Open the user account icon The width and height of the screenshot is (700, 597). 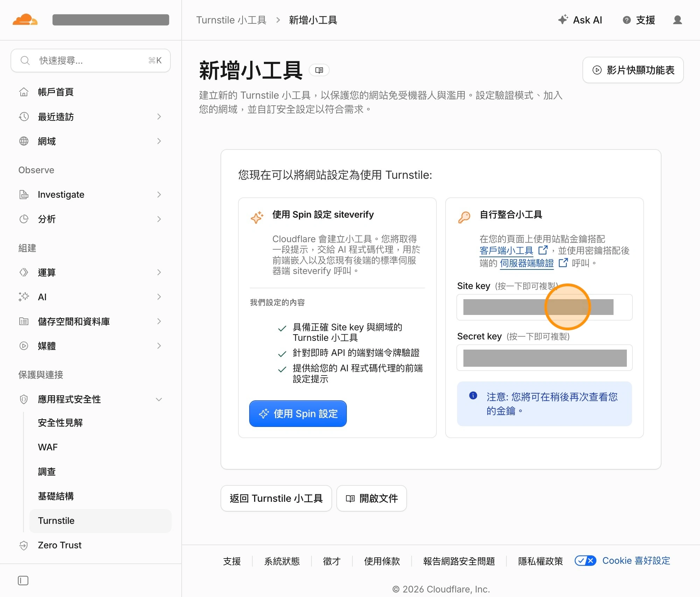677,20
